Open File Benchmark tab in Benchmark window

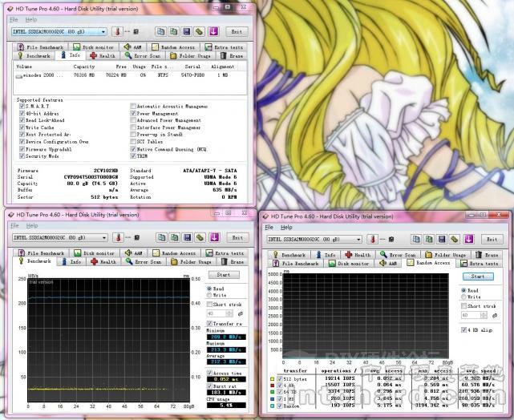42,253
